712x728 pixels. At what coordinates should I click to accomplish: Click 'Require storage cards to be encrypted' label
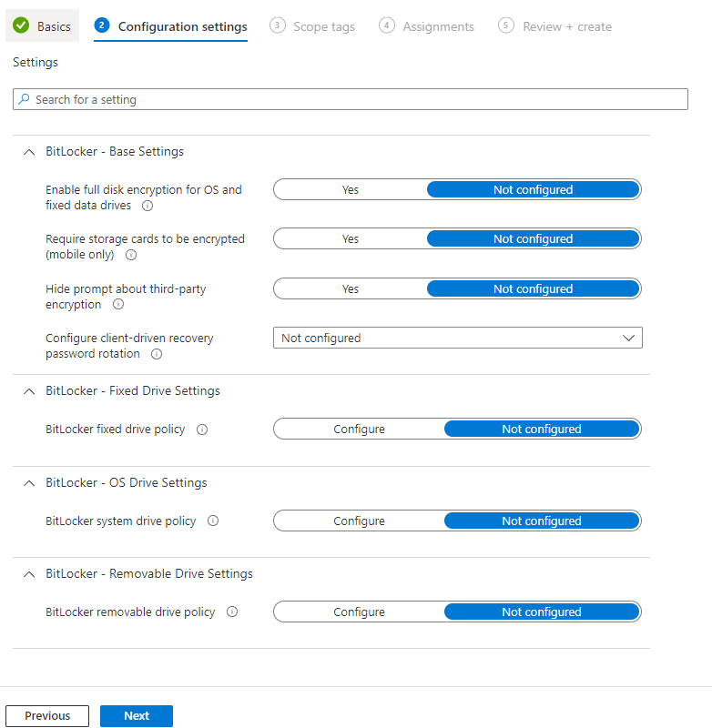tap(145, 247)
